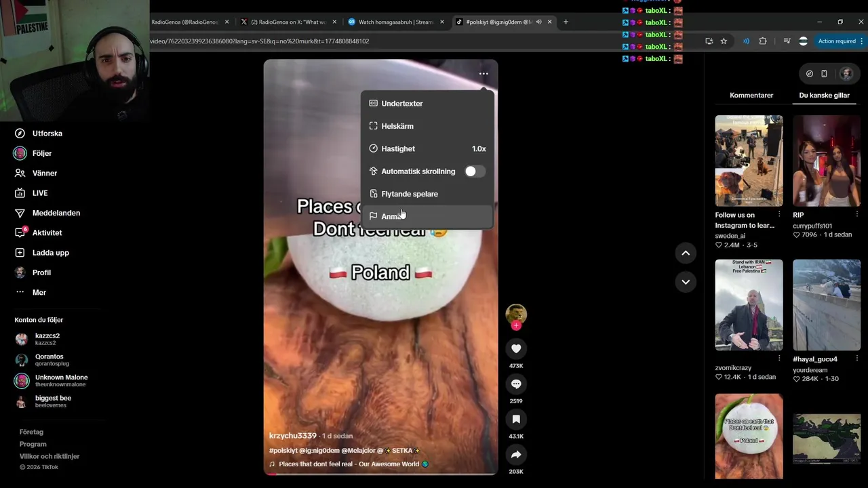Open Aktivitet notifications

pos(39,232)
